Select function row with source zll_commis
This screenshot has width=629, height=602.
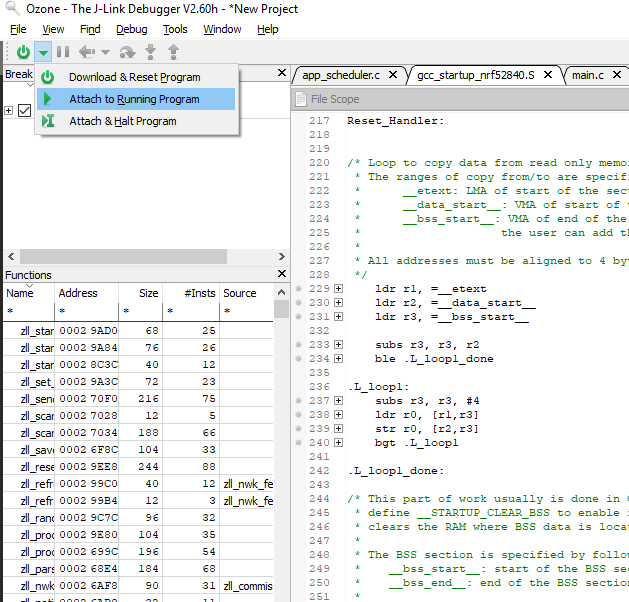(138, 586)
